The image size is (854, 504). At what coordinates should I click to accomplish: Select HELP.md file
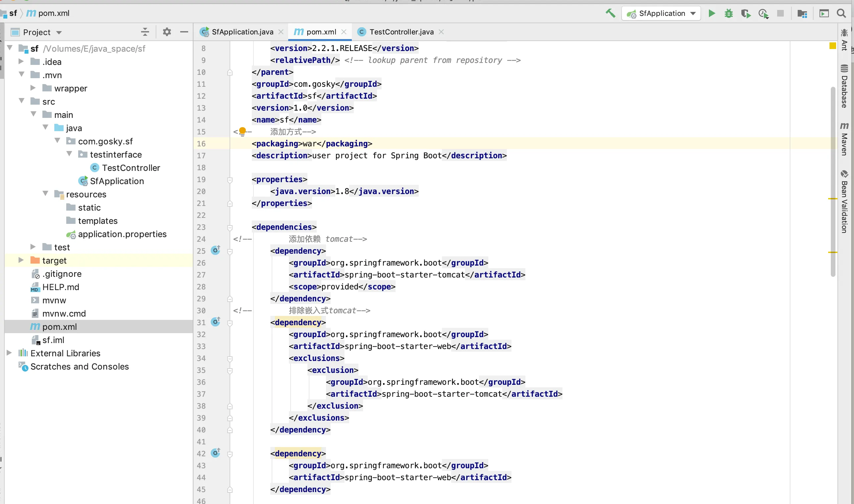pos(61,287)
